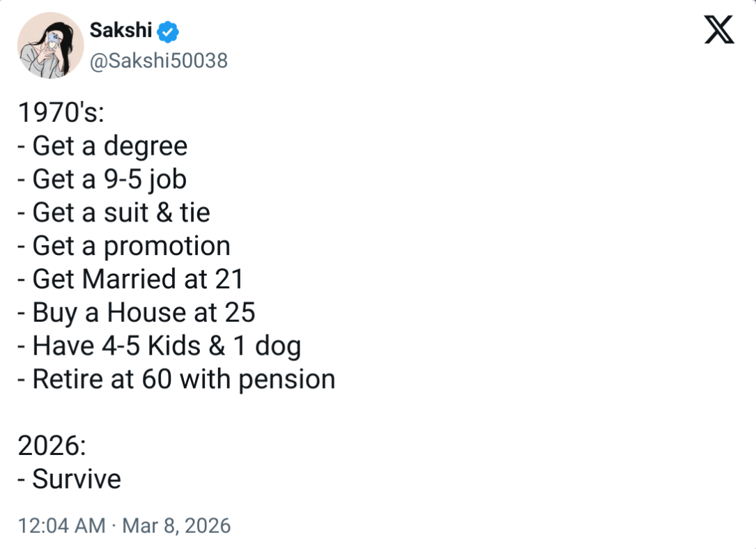Click the words "Retire at 60"
Viewport: 756px width, 549px height.
click(103, 379)
